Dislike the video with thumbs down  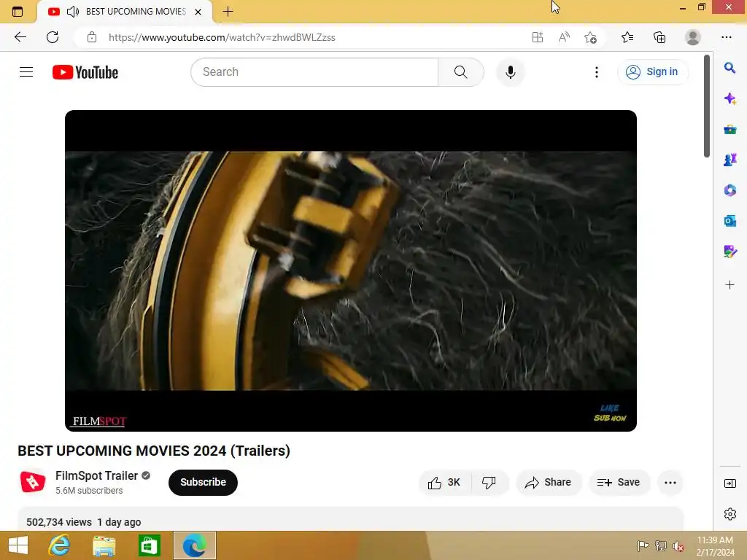(489, 483)
